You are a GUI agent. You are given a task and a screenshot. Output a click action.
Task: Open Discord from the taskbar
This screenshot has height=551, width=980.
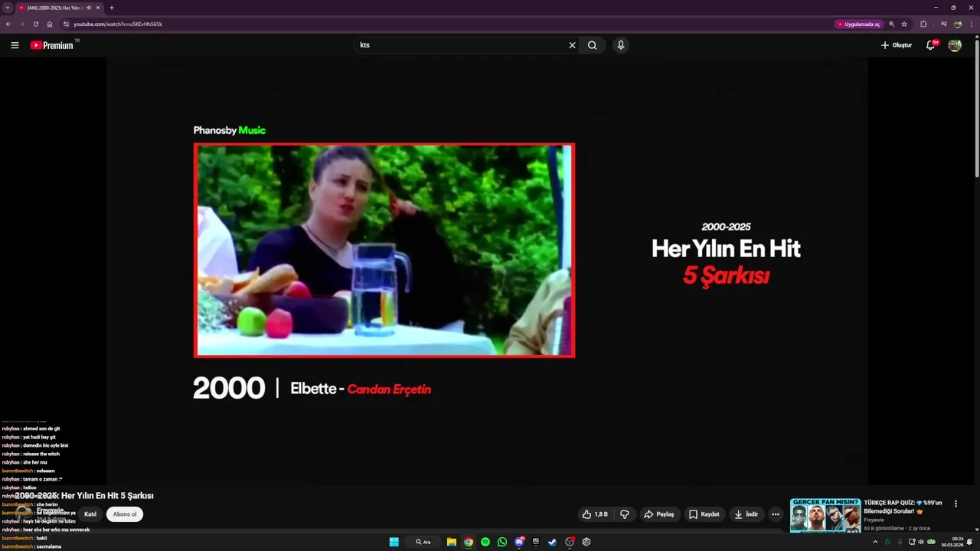pyautogui.click(x=519, y=542)
